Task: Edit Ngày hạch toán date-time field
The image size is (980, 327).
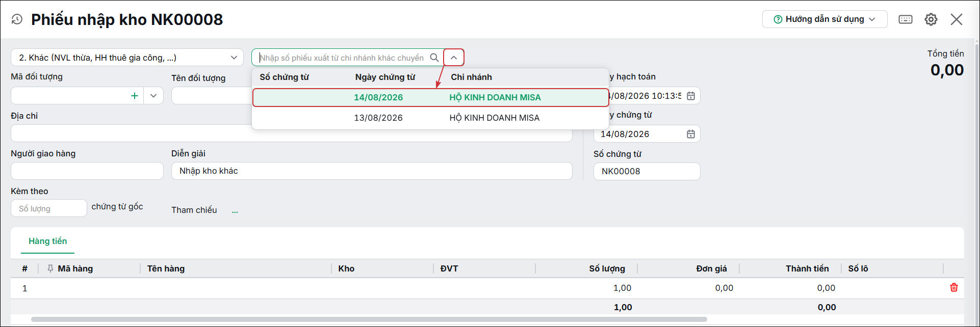Action: pyautogui.click(x=646, y=96)
